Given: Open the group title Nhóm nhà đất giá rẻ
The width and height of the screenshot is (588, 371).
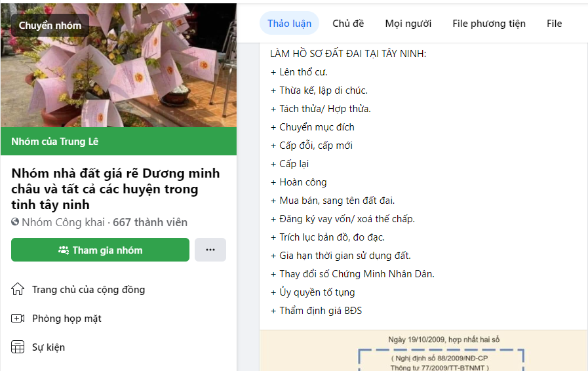Looking at the screenshot, I should 115,189.
